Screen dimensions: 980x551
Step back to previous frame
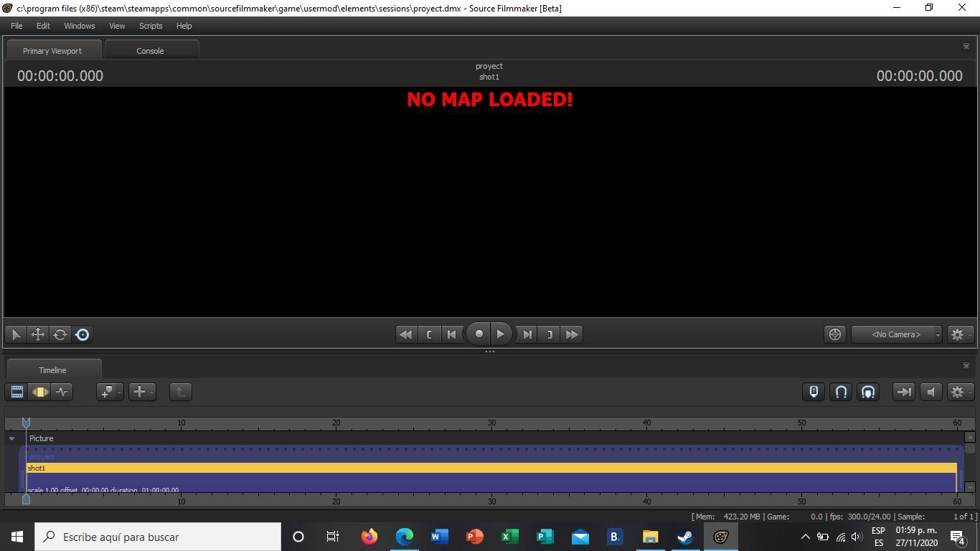coord(452,334)
